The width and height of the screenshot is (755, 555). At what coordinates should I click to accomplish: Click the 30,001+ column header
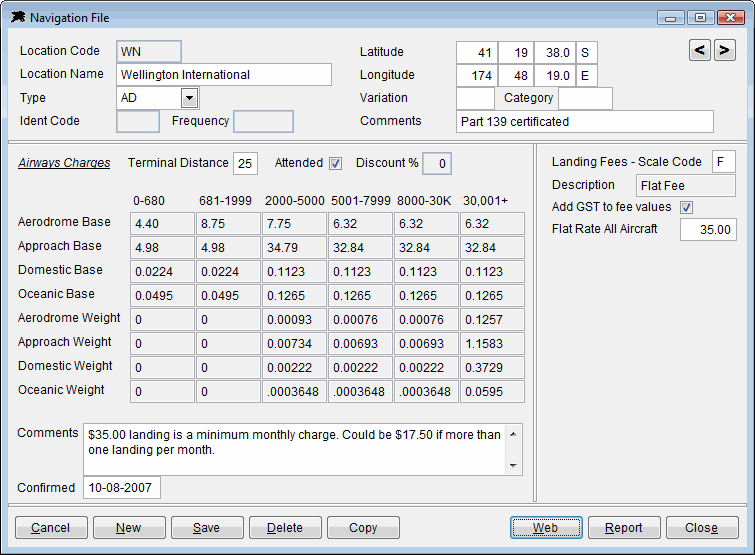[485, 201]
